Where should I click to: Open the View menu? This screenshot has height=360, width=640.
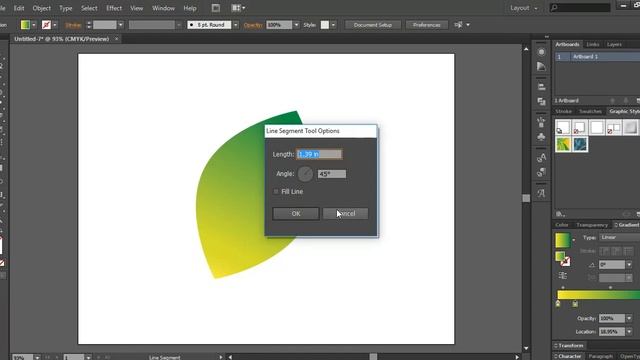(136, 8)
